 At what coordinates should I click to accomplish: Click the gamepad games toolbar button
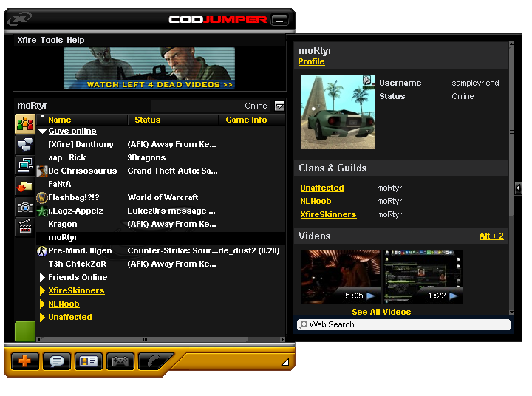click(120, 361)
